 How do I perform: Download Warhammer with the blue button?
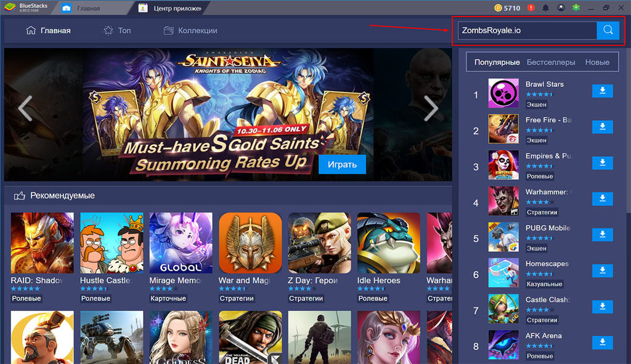603,198
